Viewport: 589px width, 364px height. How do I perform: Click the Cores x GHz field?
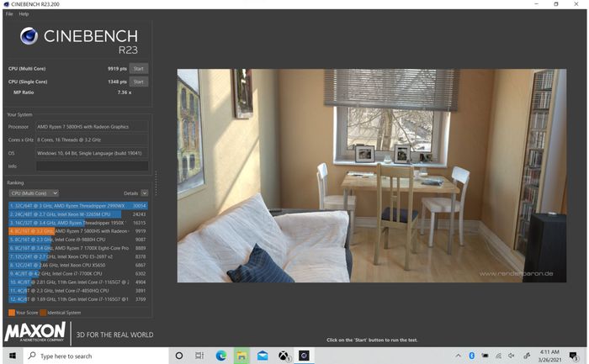(92, 140)
